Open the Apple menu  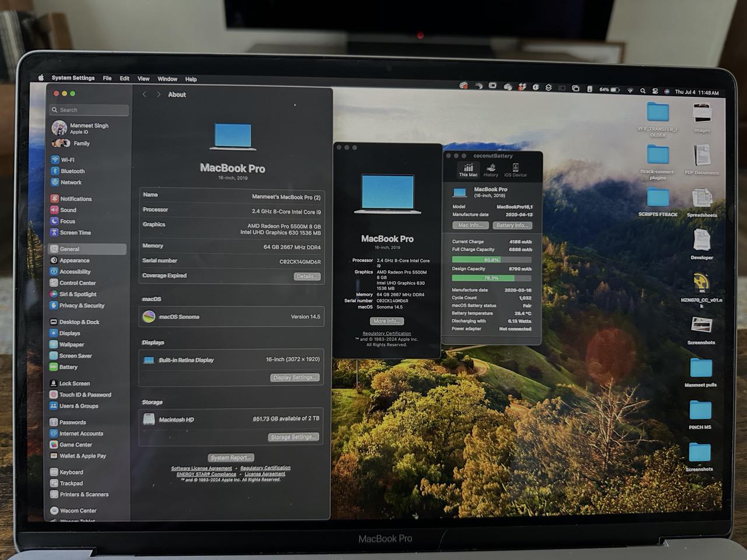coord(41,77)
